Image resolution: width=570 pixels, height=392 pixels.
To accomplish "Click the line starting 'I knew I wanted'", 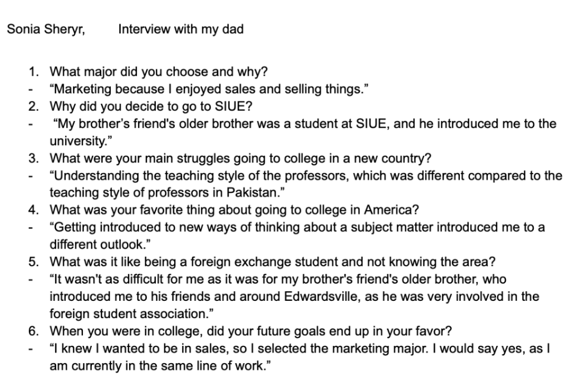I will [x=299, y=349].
